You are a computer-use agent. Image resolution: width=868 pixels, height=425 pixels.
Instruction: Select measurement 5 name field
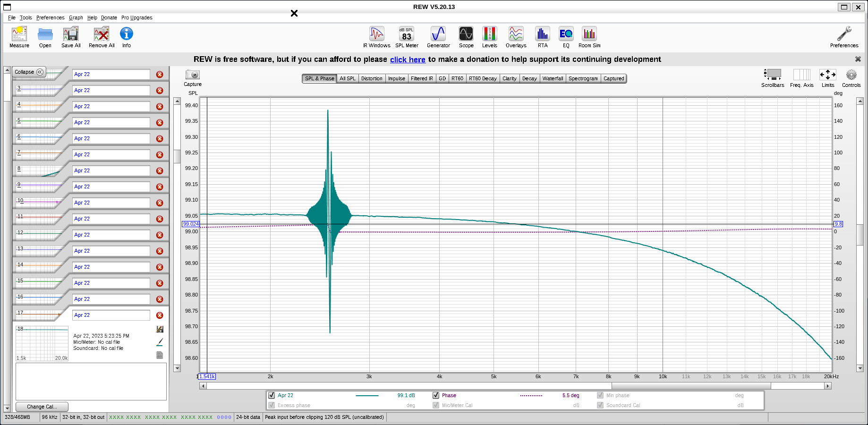pyautogui.click(x=111, y=122)
